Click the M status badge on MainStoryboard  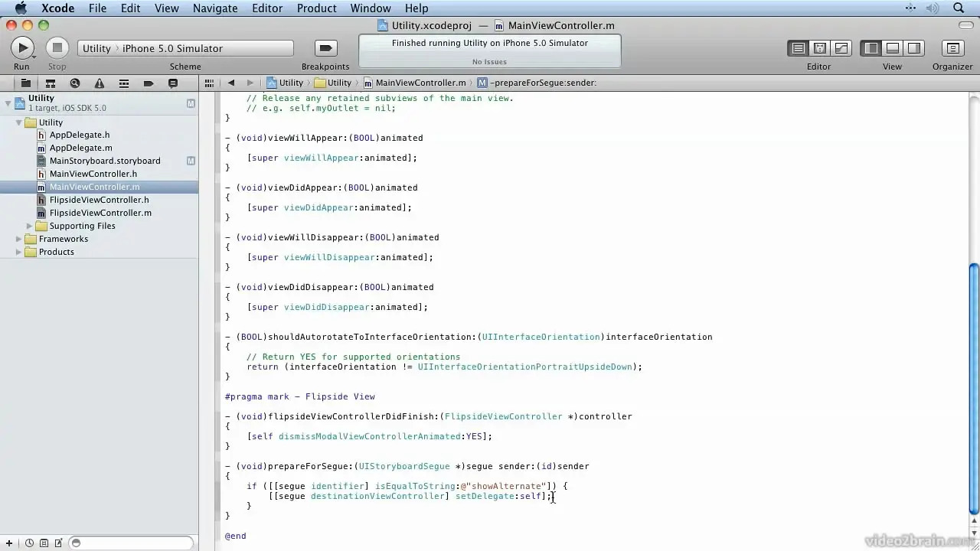pos(191,161)
